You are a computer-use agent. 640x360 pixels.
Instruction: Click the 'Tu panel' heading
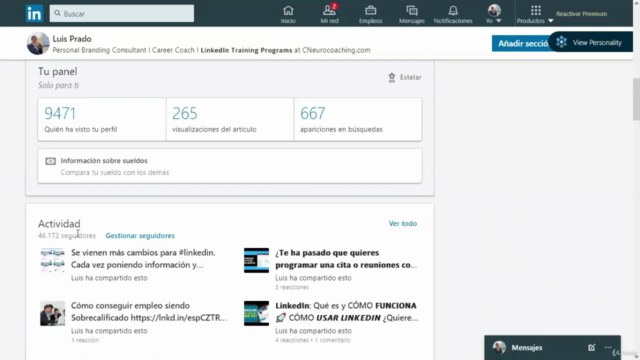[58, 71]
